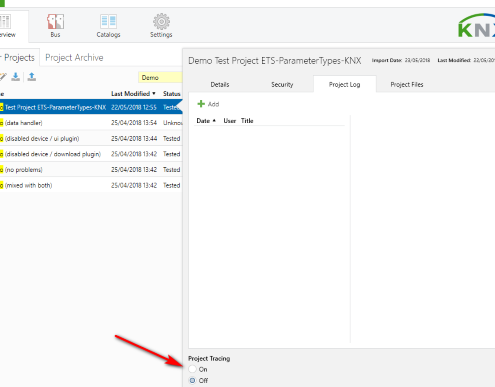
Task: Click the Import Date label in header
Action: tap(387, 60)
